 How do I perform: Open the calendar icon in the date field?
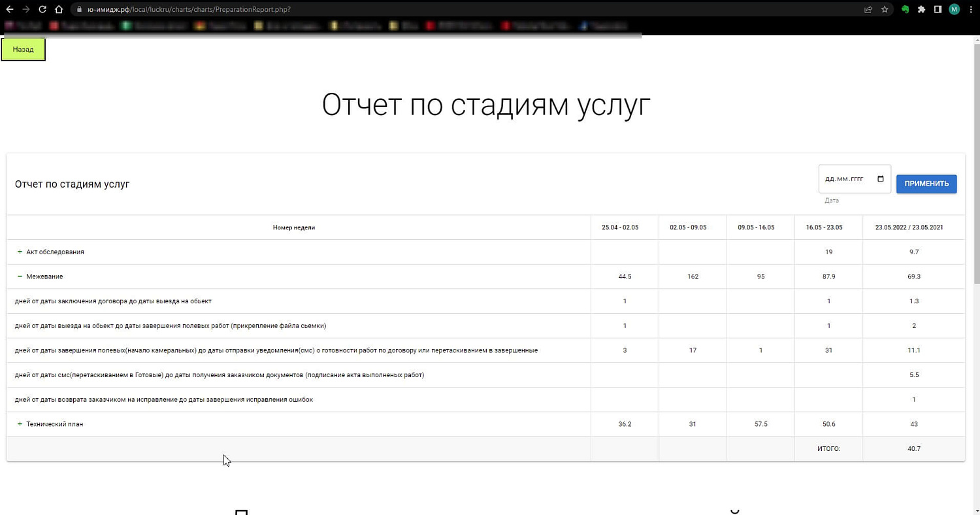click(x=880, y=178)
